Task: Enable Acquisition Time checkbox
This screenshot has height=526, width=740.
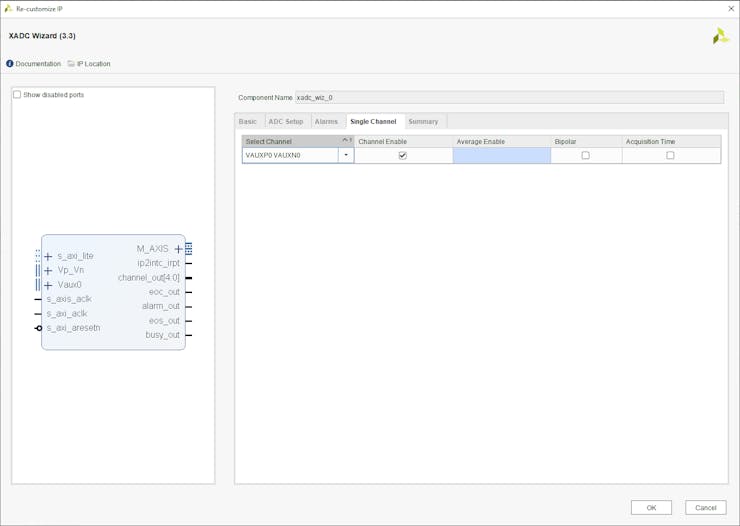Action: click(x=670, y=155)
